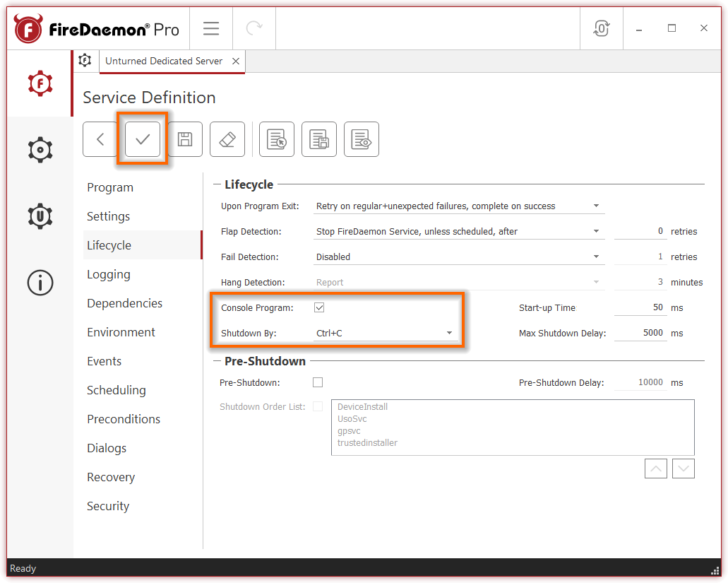Go back with the left arrow button

pyautogui.click(x=100, y=139)
